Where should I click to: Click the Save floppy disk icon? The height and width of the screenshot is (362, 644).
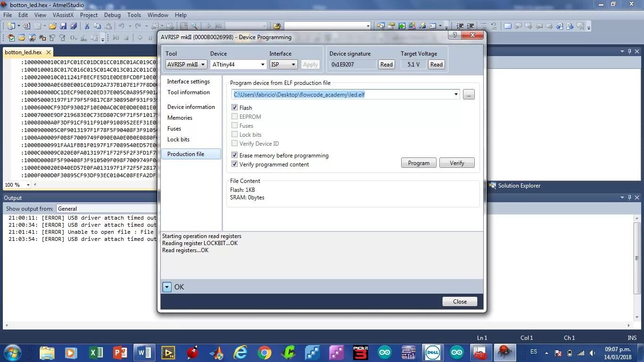click(x=63, y=26)
